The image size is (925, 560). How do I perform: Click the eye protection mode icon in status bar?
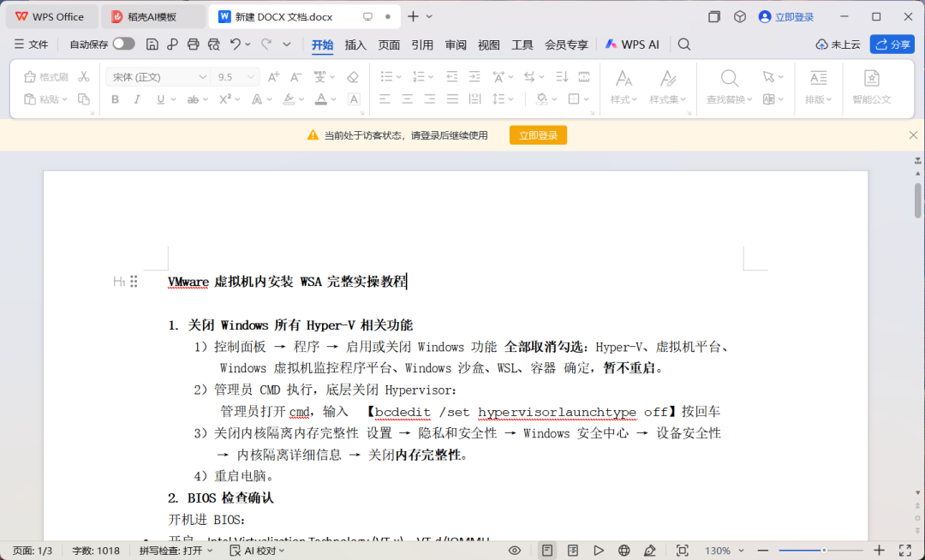click(x=515, y=551)
